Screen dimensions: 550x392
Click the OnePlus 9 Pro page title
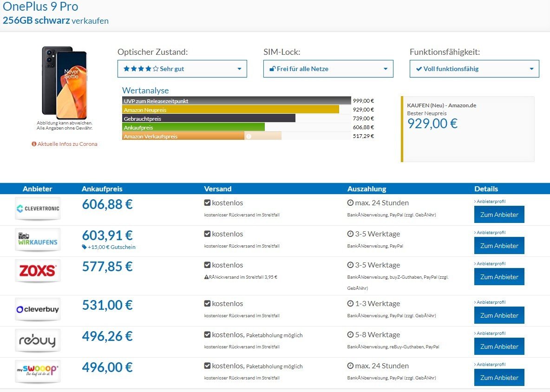pos(40,6)
